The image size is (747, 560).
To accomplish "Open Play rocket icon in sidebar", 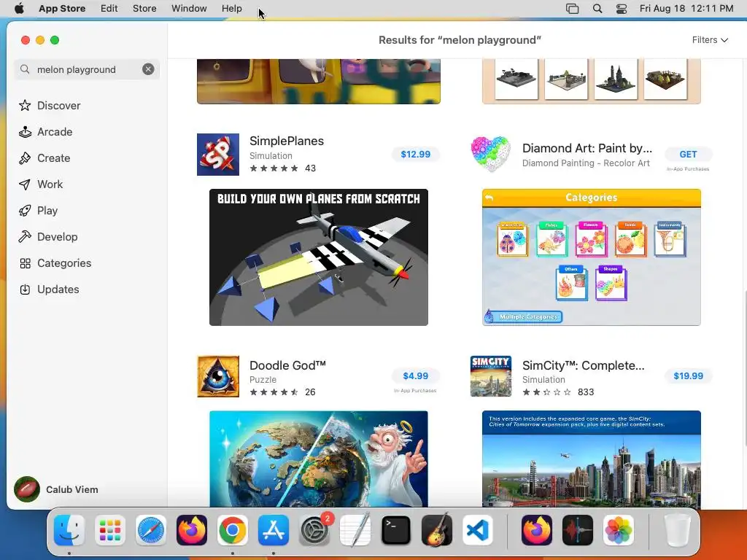I will (x=25, y=211).
